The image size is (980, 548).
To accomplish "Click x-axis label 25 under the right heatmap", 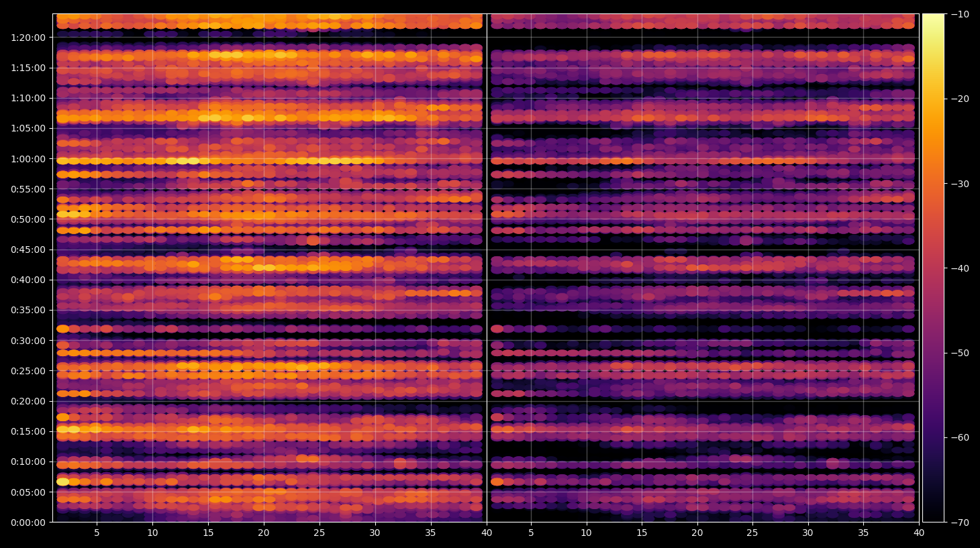I will [x=752, y=533].
